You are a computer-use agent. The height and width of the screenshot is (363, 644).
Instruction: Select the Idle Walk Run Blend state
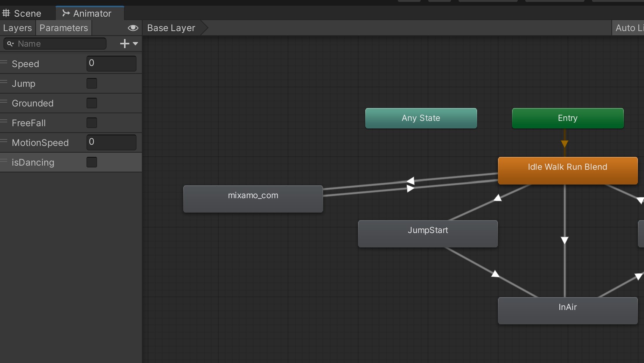[568, 171]
